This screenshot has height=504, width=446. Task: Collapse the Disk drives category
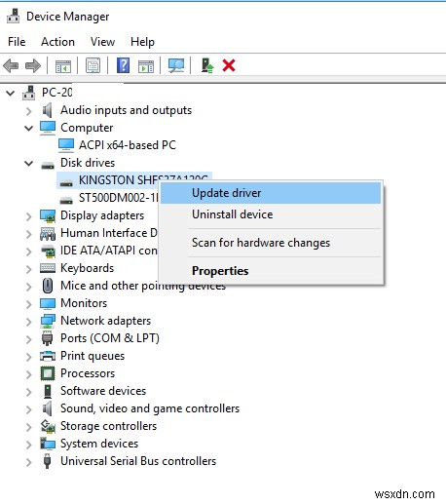(x=29, y=164)
